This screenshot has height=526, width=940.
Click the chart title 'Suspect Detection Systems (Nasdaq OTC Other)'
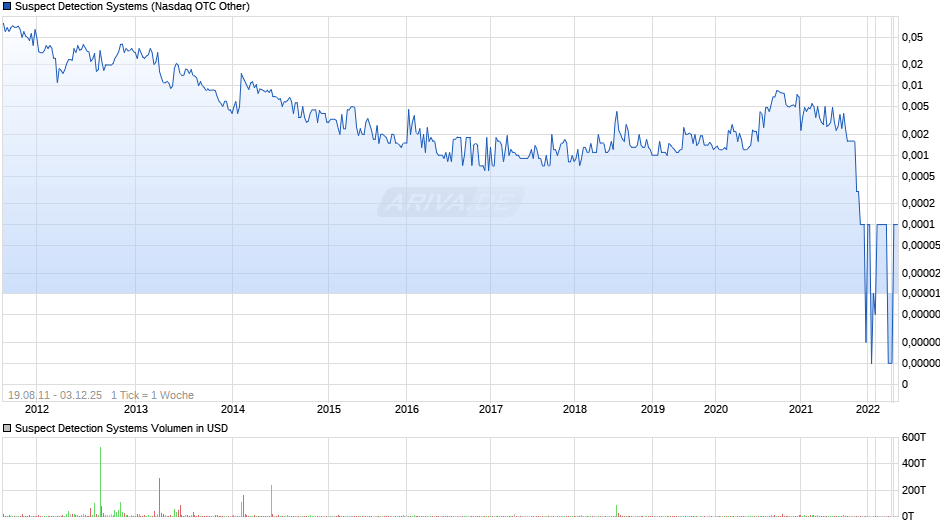132,7
